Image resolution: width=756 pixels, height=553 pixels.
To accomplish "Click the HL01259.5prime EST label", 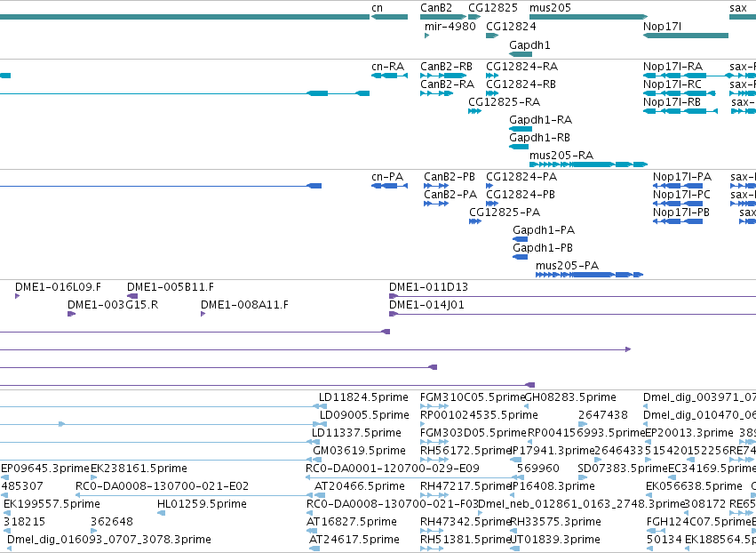I will point(202,504).
